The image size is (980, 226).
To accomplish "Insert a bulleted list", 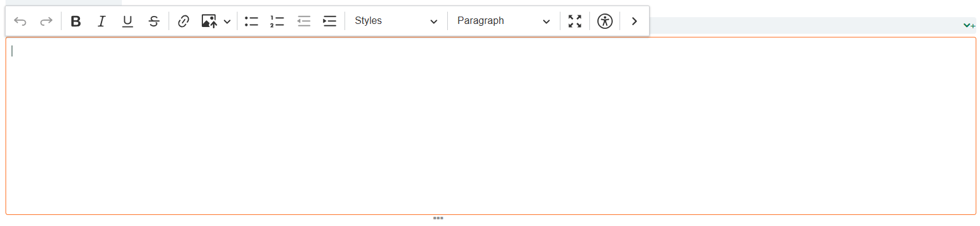I will pos(251,21).
